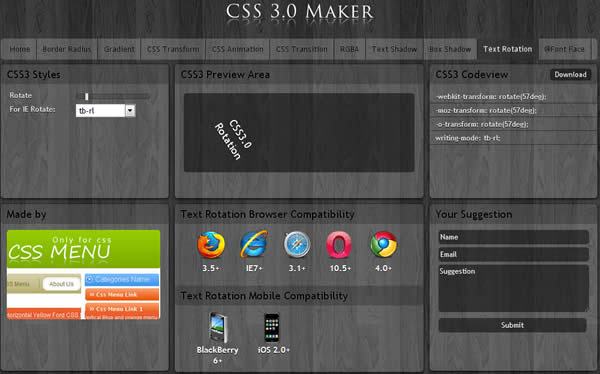Select the Text Rotation tab
Image resolution: width=600 pixels, height=374 pixels.
click(x=507, y=49)
